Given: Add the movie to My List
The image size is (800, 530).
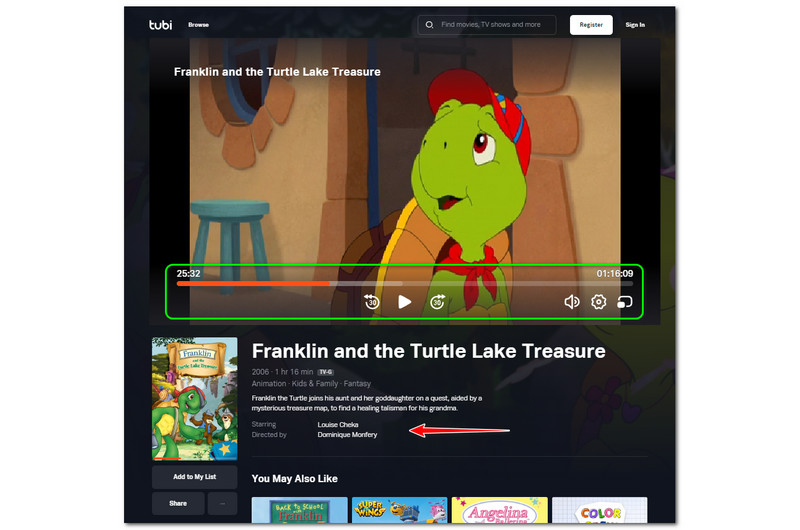Looking at the screenshot, I should click(x=194, y=477).
